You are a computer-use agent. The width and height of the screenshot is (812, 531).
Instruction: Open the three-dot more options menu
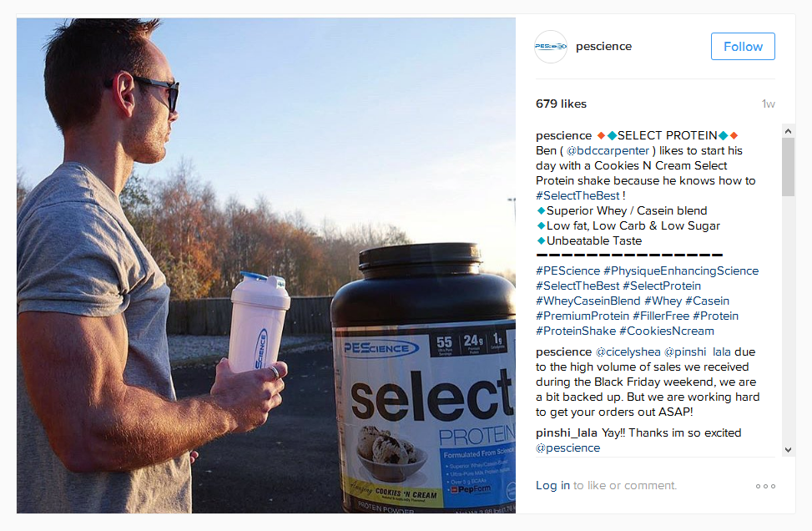[x=765, y=486]
